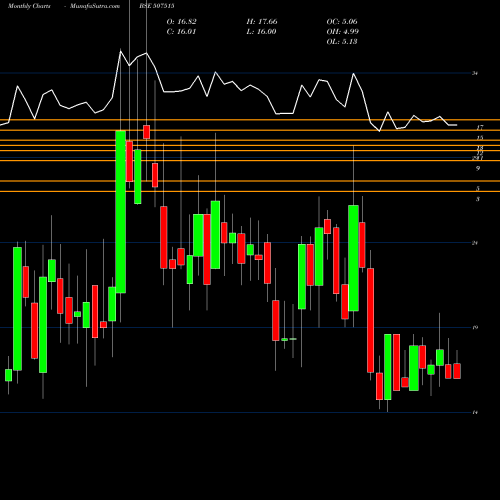
Task: Click the peak of the white indicator line
Action: [x=121, y=51]
